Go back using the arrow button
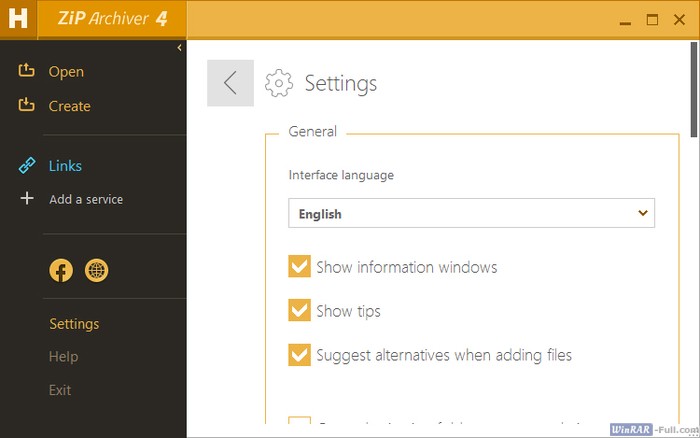 pos(230,83)
